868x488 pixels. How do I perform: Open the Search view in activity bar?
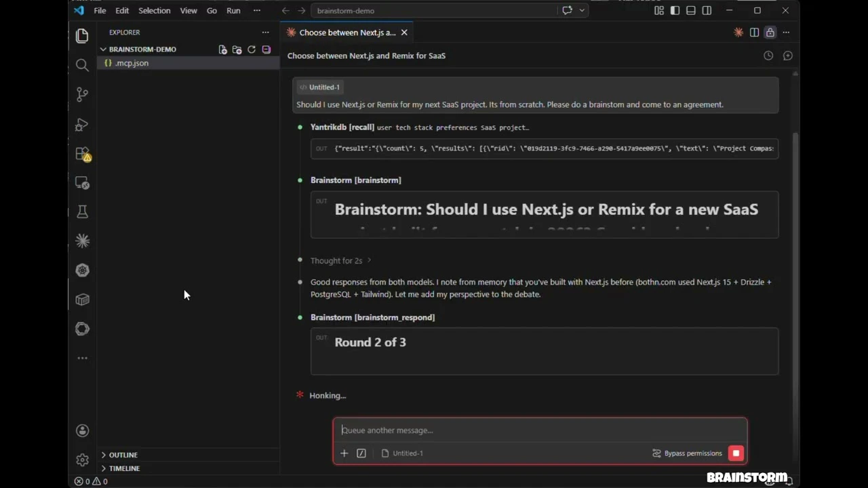82,65
